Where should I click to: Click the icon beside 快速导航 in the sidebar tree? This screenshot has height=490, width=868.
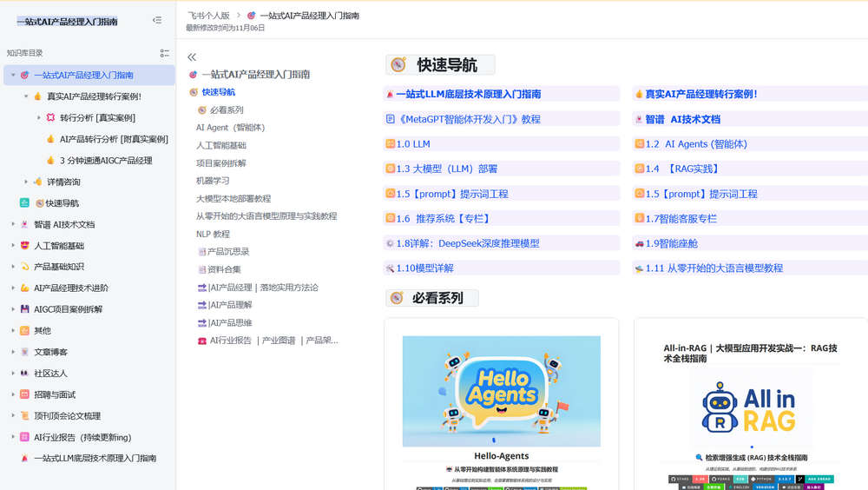point(24,203)
